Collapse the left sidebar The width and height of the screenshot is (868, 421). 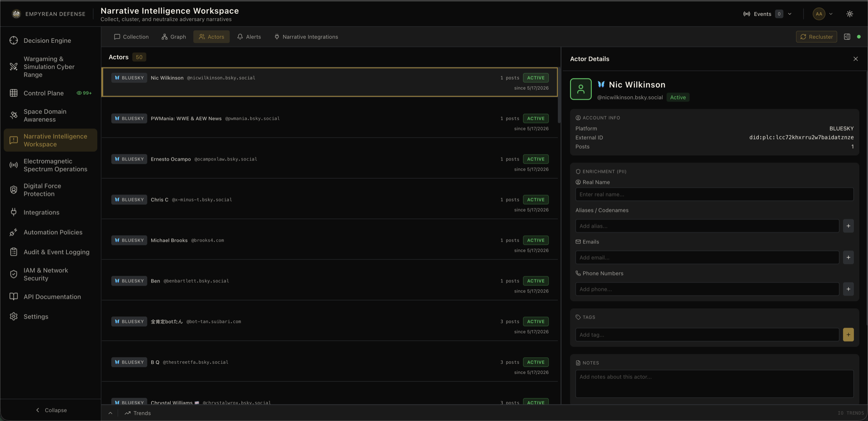tap(51, 410)
